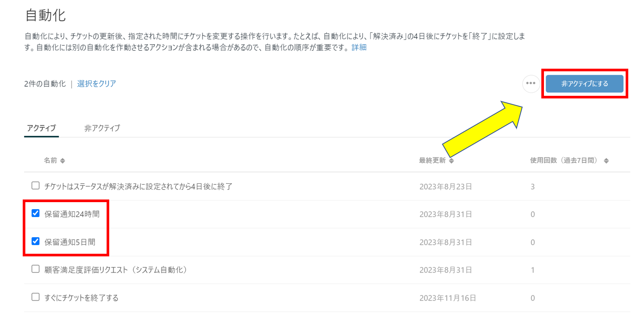Open the すぐにチケットを終了する automation
The width and height of the screenshot is (644, 315).
coord(81,298)
